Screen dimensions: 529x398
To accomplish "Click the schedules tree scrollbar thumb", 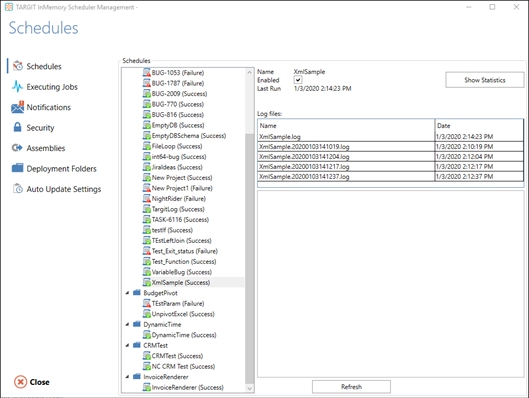I will (x=249, y=258).
